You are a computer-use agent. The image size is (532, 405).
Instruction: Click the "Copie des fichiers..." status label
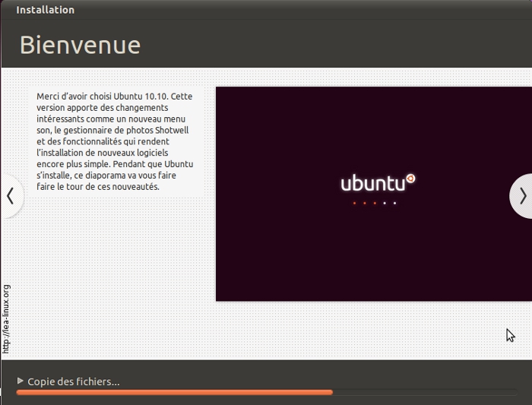(74, 381)
